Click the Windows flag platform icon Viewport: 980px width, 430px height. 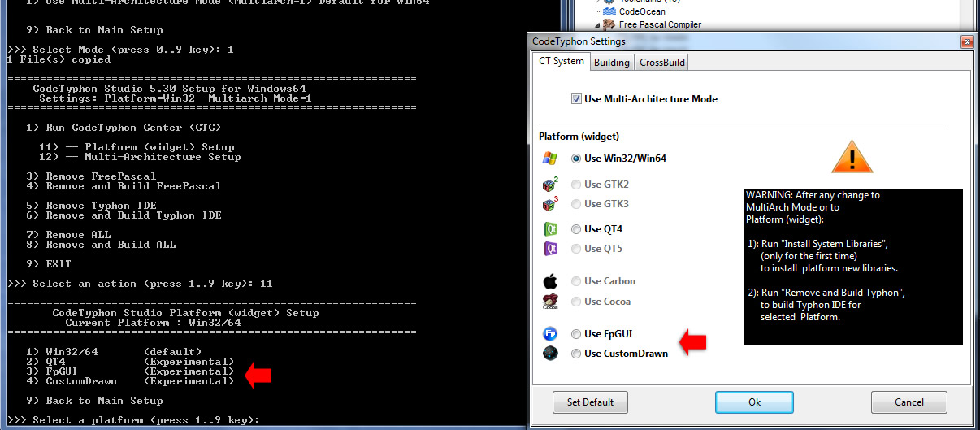point(550,159)
